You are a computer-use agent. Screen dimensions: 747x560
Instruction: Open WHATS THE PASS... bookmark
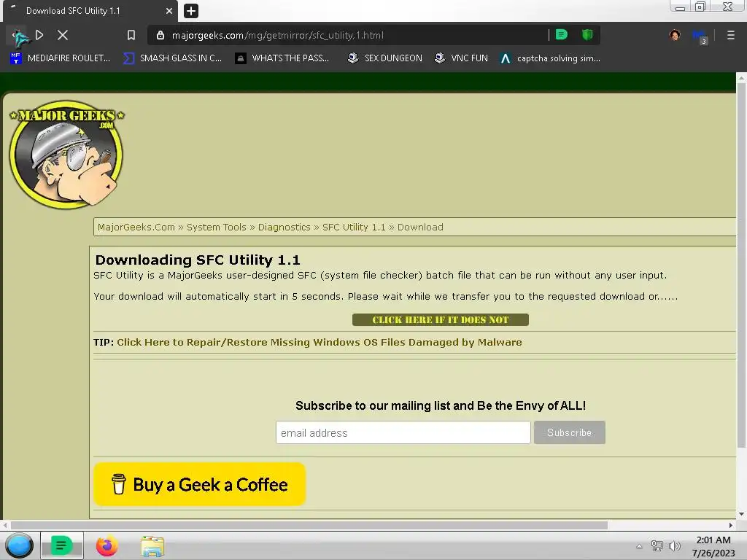(282, 58)
